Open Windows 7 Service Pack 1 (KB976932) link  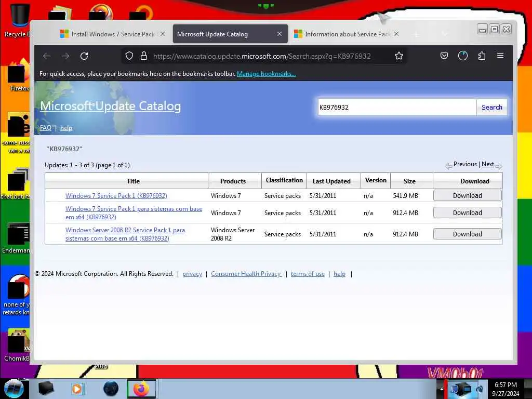click(116, 196)
